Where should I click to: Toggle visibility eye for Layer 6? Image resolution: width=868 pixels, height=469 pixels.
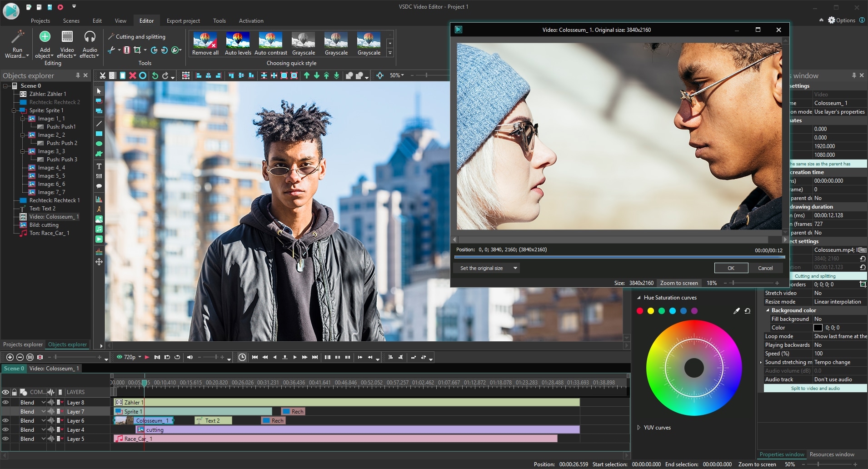5,420
